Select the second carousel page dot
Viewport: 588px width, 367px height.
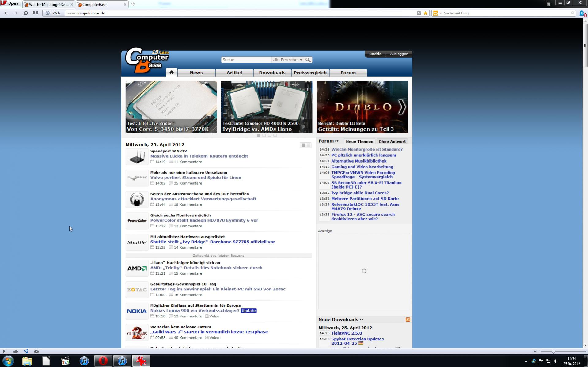coord(264,135)
